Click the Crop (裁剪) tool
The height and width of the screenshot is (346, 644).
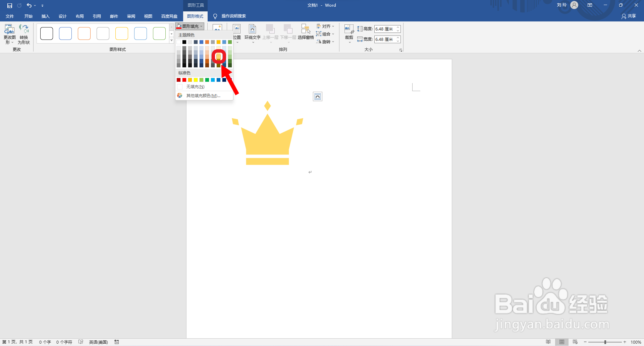(x=349, y=33)
